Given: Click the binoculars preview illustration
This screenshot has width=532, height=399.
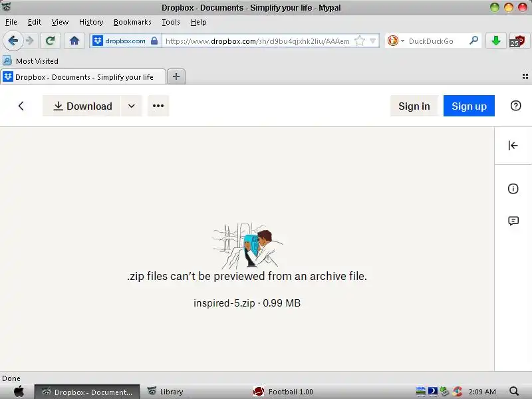Looking at the screenshot, I should [247, 245].
